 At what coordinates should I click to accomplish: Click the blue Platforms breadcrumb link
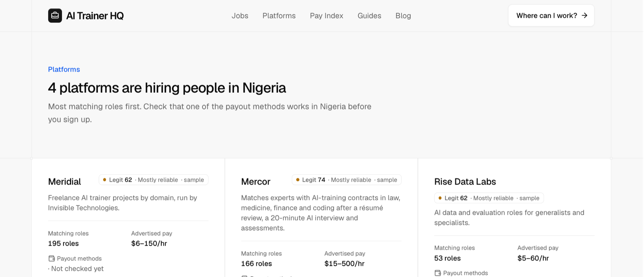[x=64, y=69]
